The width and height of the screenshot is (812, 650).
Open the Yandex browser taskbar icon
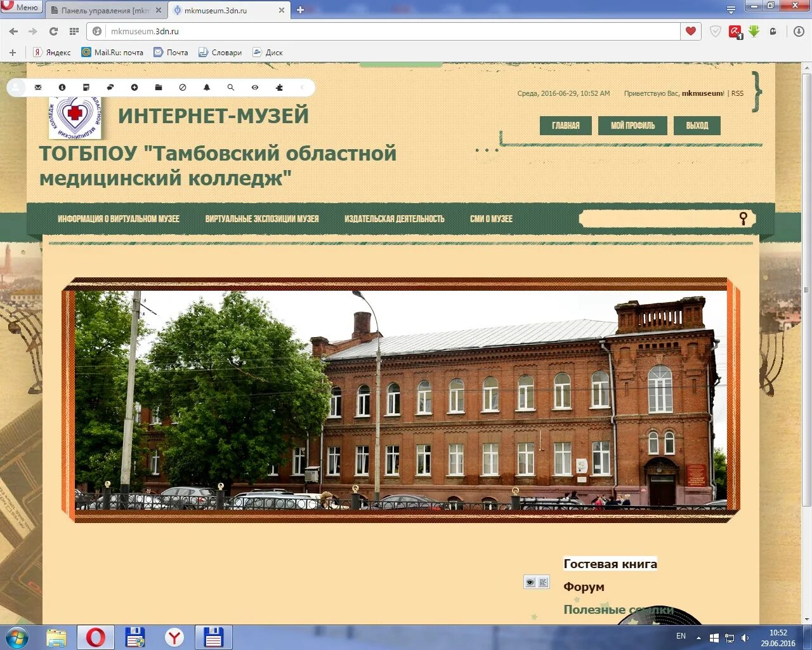click(174, 637)
